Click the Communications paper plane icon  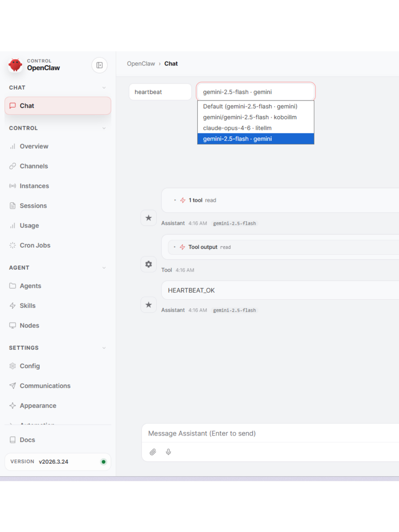coord(12,386)
